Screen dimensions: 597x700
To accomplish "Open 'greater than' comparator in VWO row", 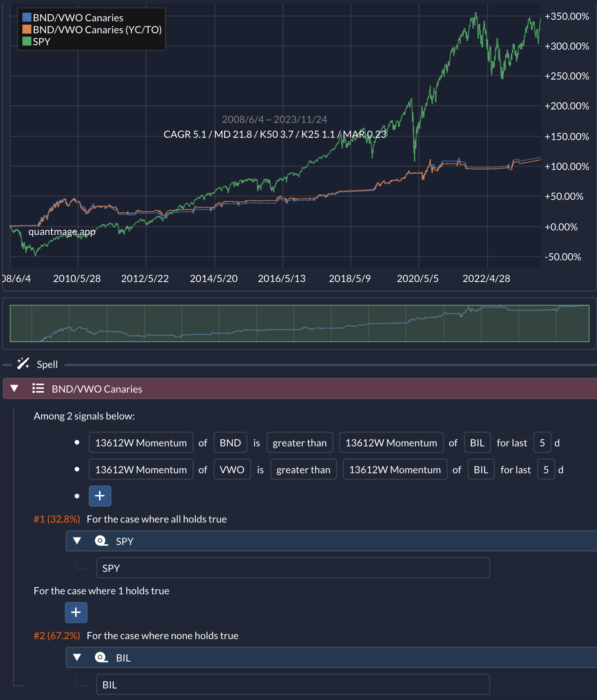I will coord(303,470).
